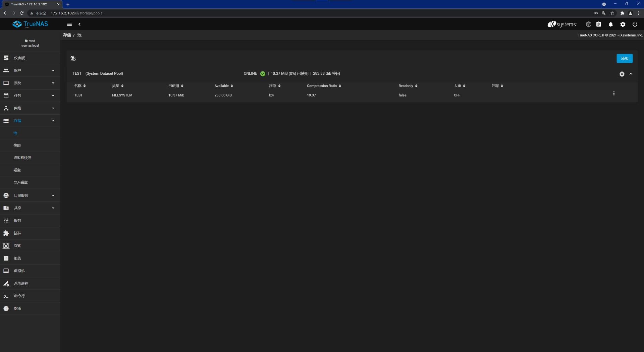
Task: Sort by Available column header
Action: click(x=224, y=86)
